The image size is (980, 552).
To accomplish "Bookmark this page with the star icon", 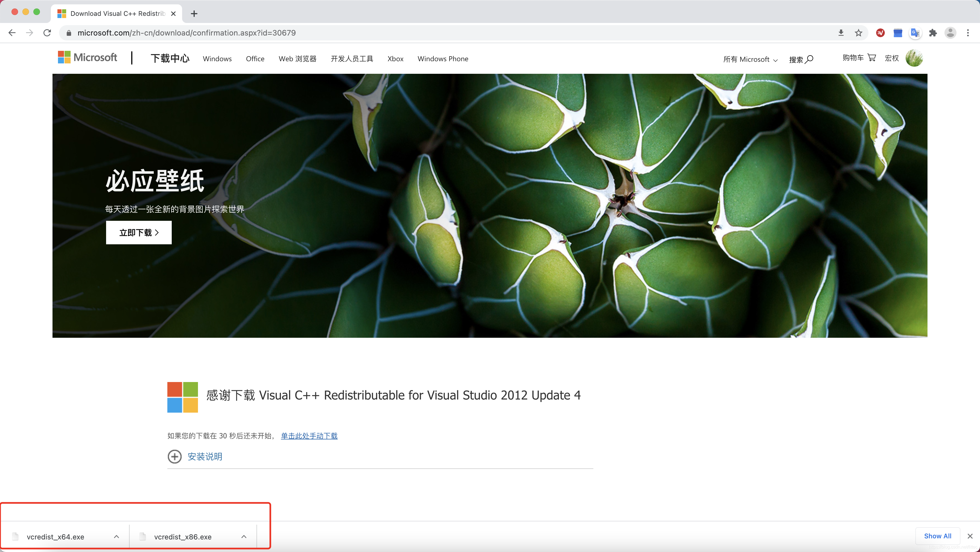I will (x=859, y=33).
